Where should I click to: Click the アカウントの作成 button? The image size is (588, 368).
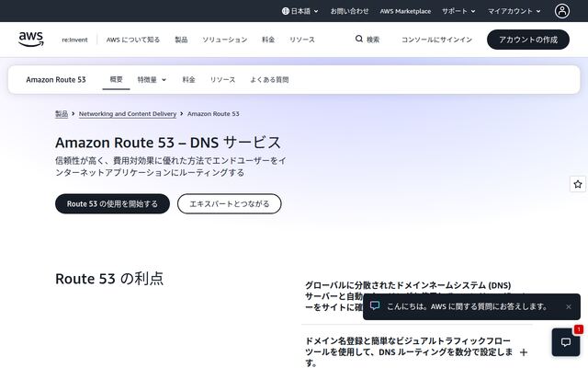pos(528,40)
